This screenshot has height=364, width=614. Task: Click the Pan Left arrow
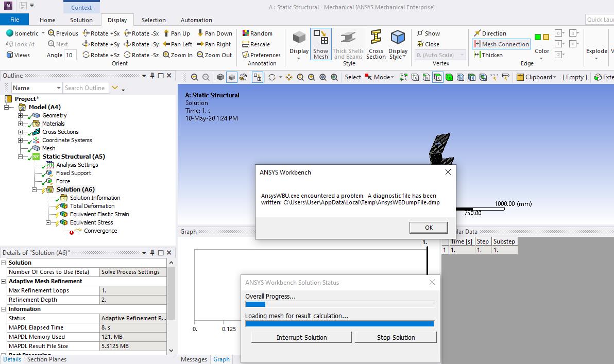(x=166, y=44)
